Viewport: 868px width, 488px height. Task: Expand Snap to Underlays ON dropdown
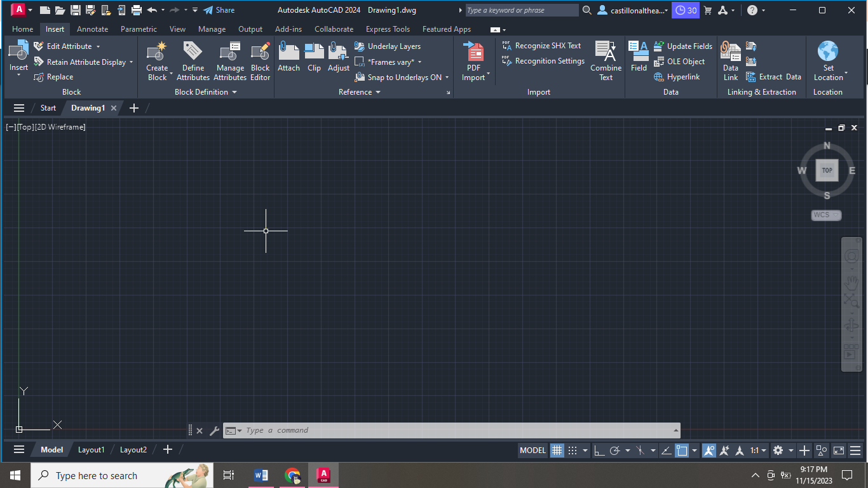[447, 78]
